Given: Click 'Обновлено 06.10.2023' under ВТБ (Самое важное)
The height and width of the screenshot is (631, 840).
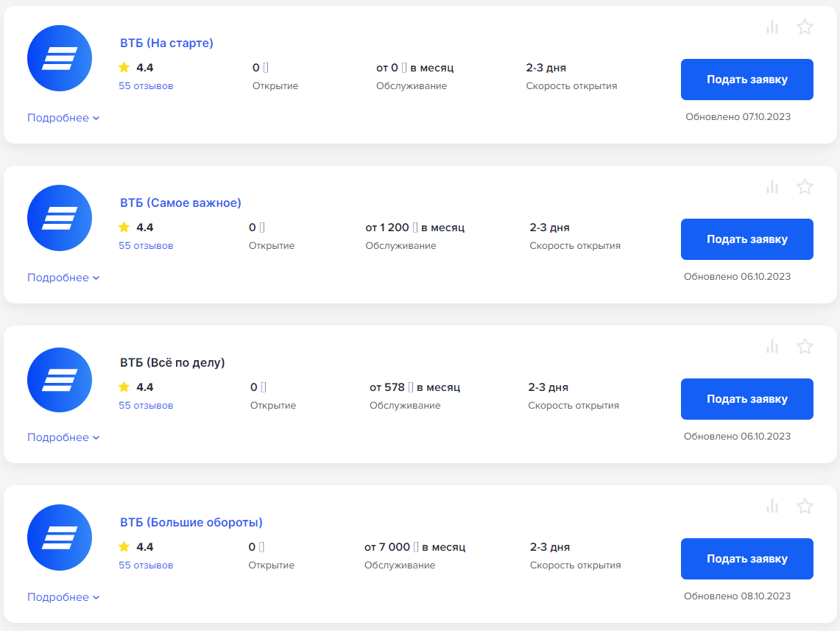Looking at the screenshot, I should 737,276.
